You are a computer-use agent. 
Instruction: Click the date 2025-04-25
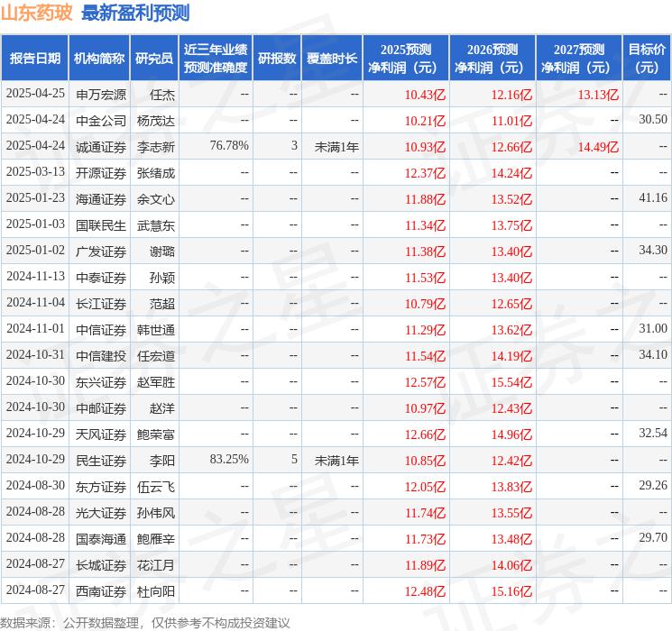point(35,94)
